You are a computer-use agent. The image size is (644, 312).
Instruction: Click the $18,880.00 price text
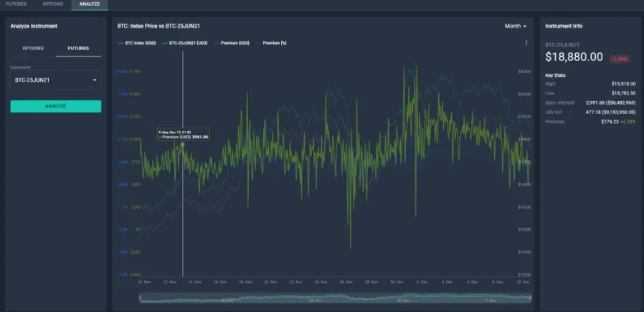tap(574, 57)
